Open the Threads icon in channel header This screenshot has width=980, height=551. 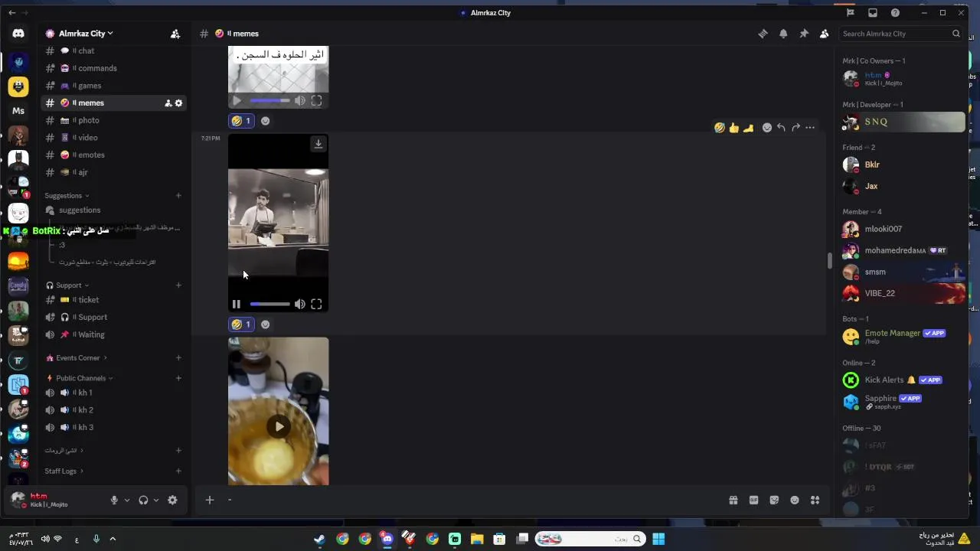(x=763, y=34)
